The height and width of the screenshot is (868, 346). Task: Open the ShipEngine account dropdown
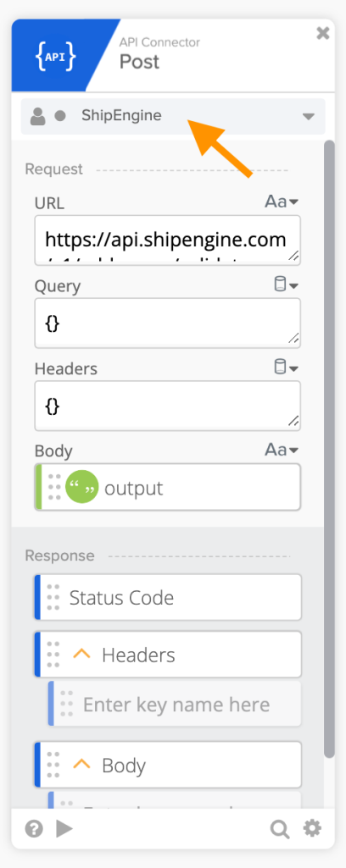173,116
